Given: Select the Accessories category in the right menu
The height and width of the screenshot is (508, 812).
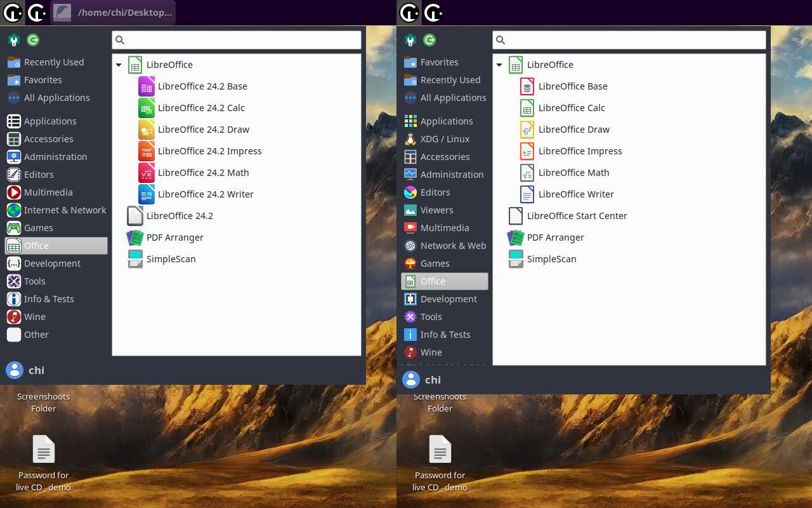Looking at the screenshot, I should 445,157.
